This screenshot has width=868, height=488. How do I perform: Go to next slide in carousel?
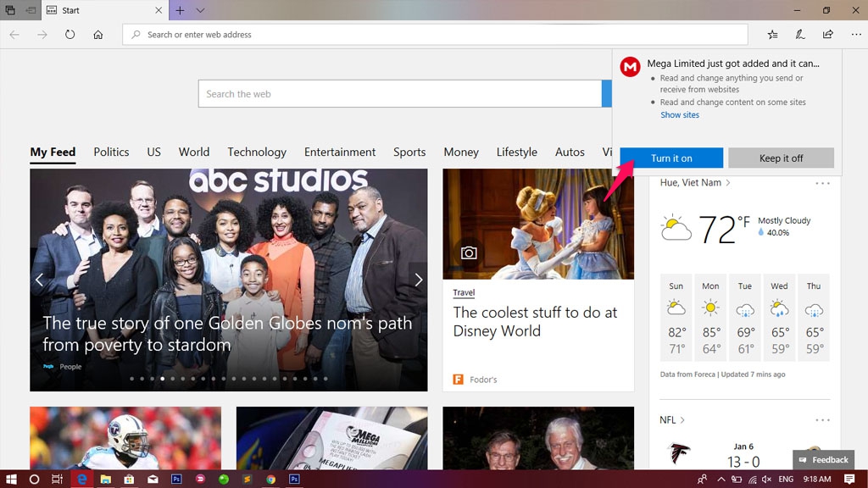[x=419, y=280]
